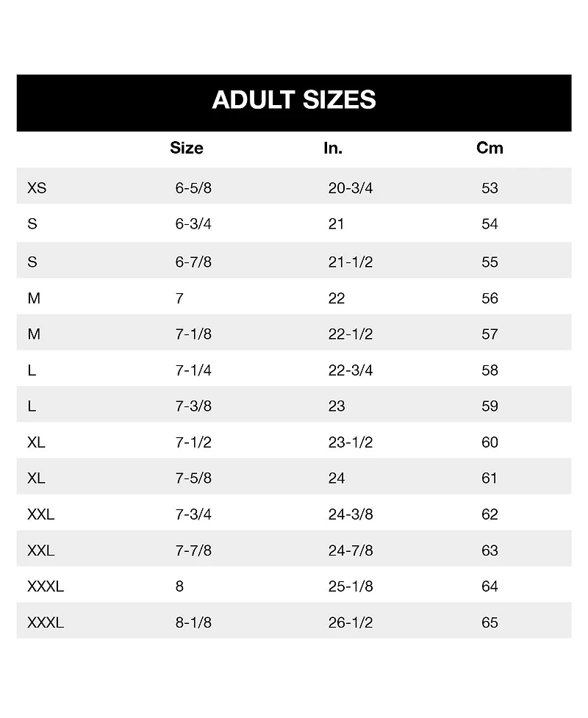This screenshot has width=588, height=718.
Task: Click the Size column header
Action: (186, 148)
